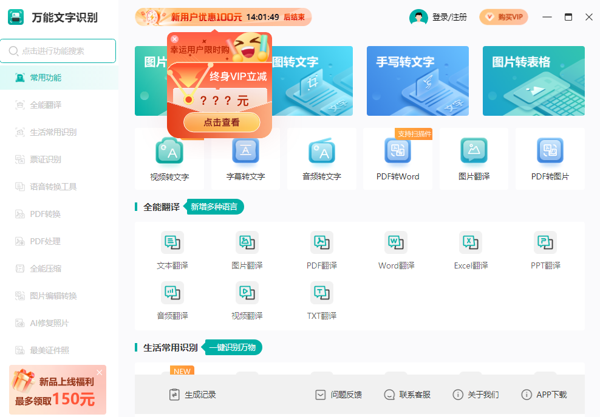Click the function search input field
The height and width of the screenshot is (417, 600).
click(x=62, y=51)
